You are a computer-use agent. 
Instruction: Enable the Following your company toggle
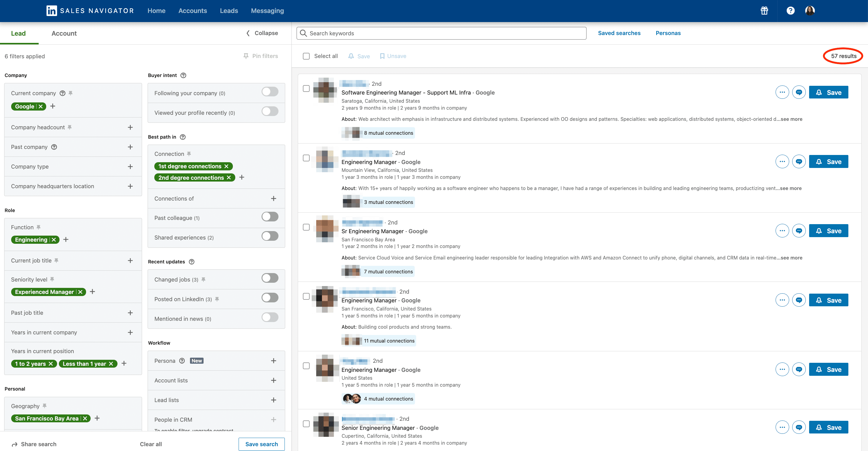coord(270,91)
